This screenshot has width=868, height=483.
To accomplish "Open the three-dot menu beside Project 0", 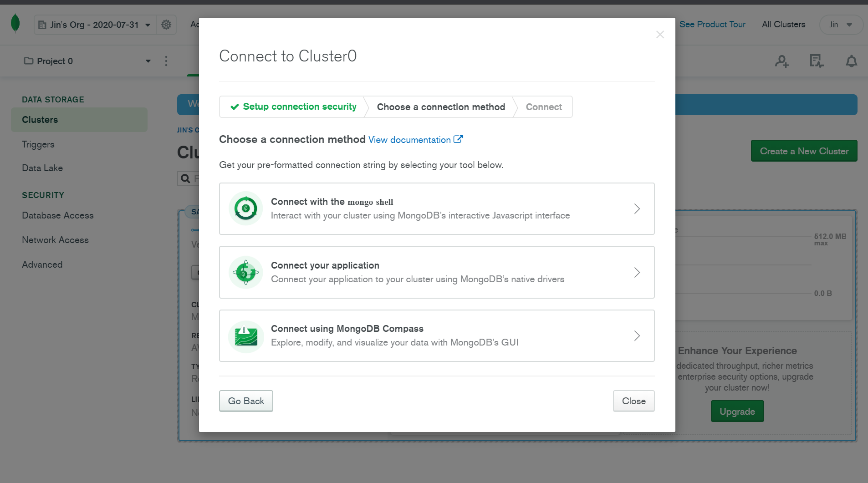I will coord(166,61).
